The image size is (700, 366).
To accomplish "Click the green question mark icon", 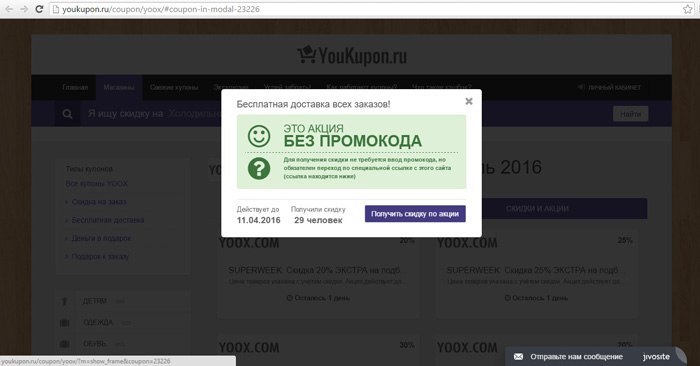I will [x=259, y=169].
